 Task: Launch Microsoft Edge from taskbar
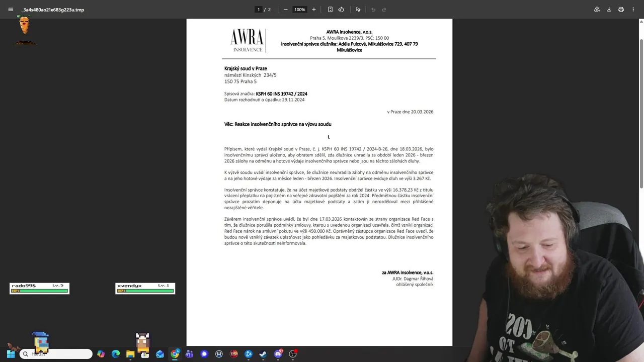click(116, 354)
